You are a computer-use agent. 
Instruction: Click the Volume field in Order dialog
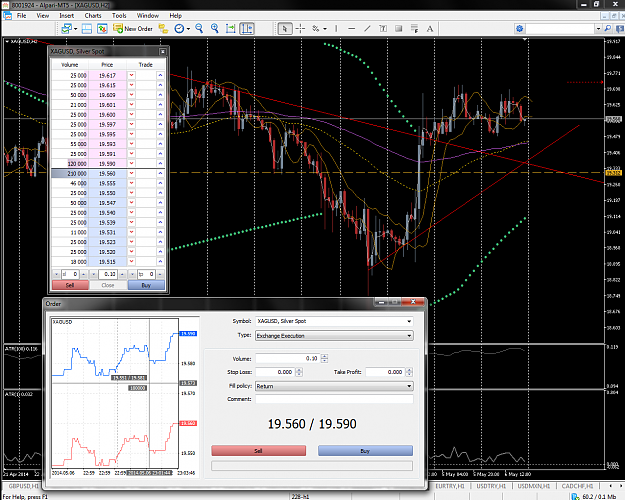click(x=288, y=358)
